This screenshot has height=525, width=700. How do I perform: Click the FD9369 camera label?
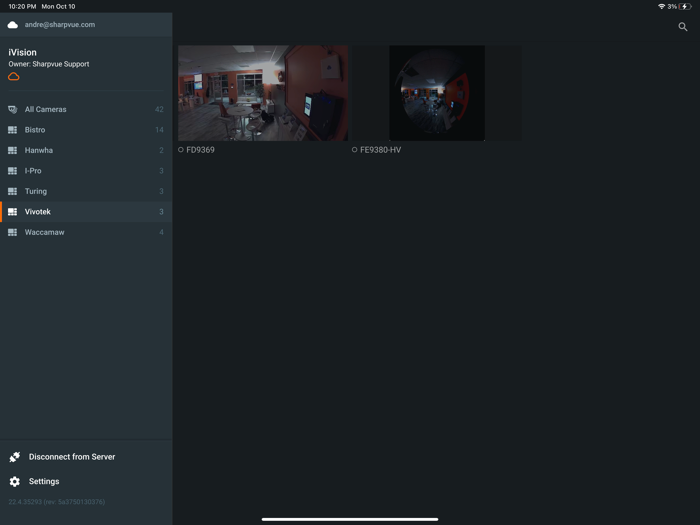click(x=200, y=150)
